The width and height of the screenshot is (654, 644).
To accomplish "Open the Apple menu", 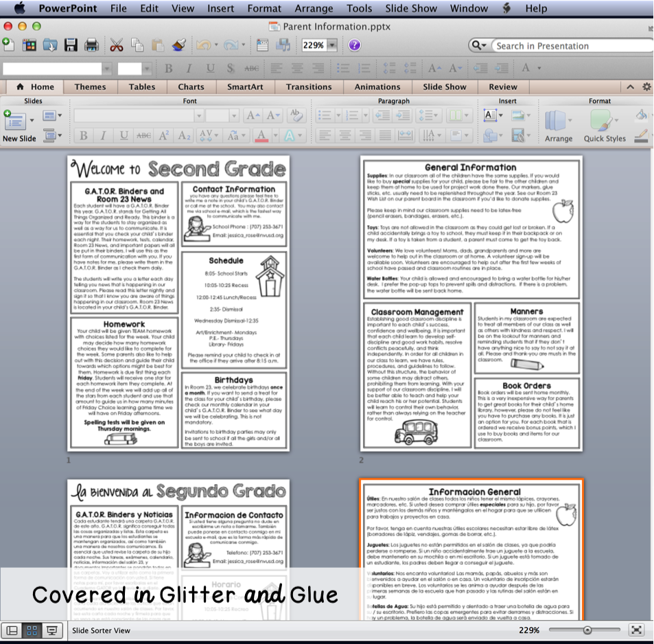I will tap(19, 8).
